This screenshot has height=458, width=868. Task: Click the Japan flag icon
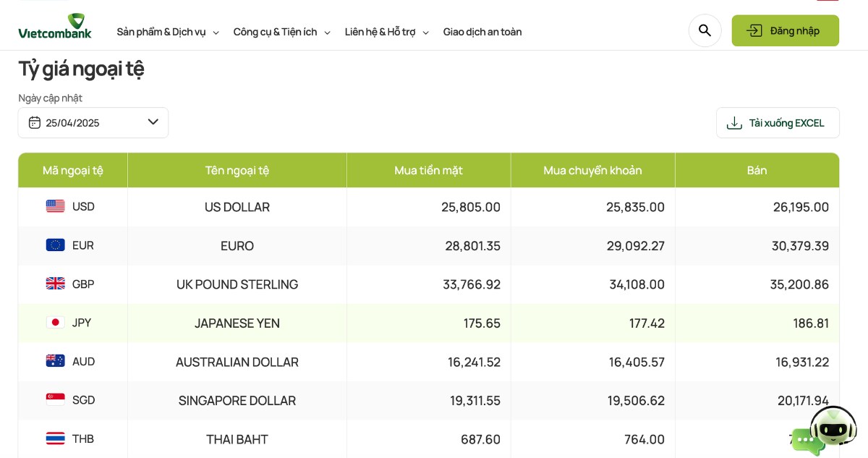point(56,323)
